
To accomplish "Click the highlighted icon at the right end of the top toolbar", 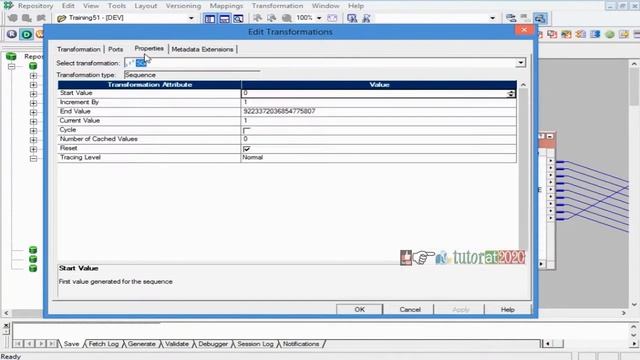I will pyautogui.click(x=540, y=18).
